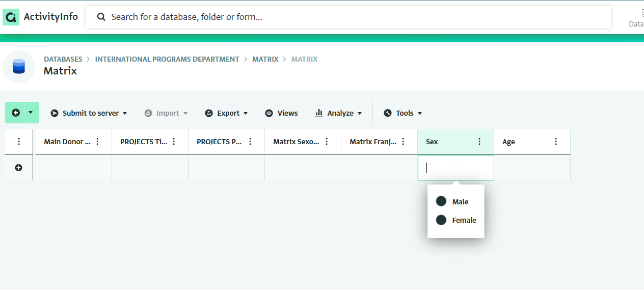The height and width of the screenshot is (290, 644).
Task: Open Main Donor column options menu
Action: [97, 142]
